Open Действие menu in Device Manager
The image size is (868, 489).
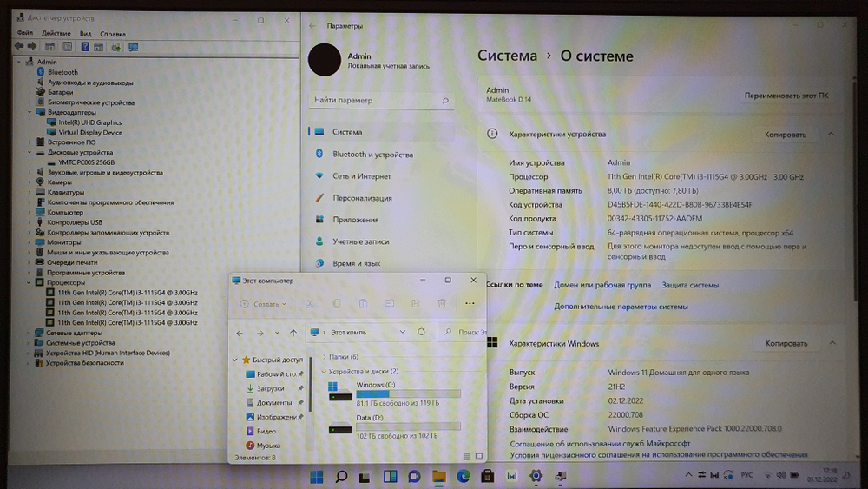56,33
